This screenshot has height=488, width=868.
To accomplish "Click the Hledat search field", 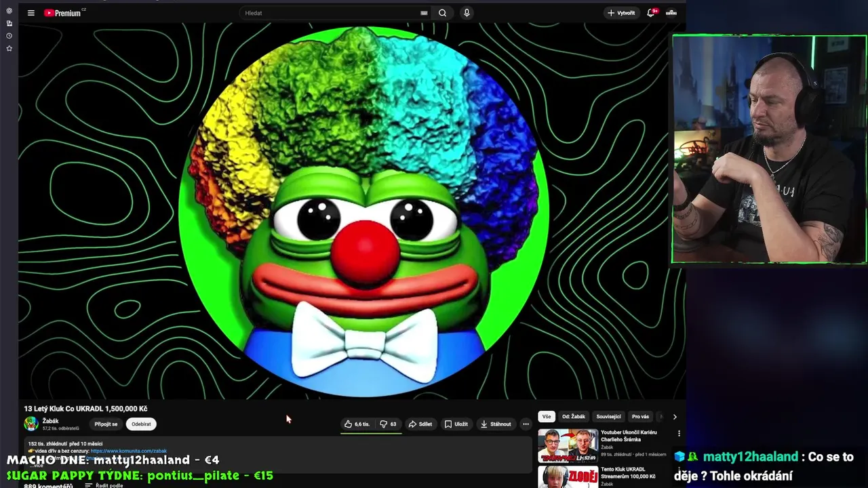I will [330, 13].
